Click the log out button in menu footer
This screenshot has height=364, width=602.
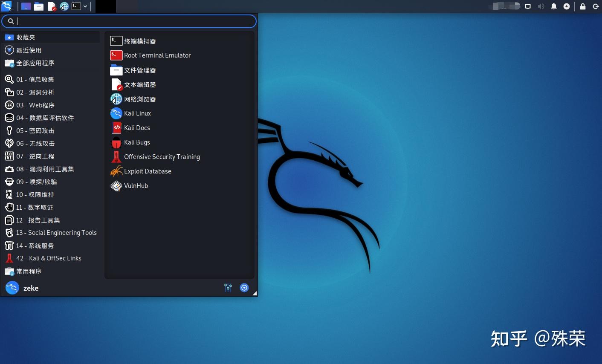[244, 288]
